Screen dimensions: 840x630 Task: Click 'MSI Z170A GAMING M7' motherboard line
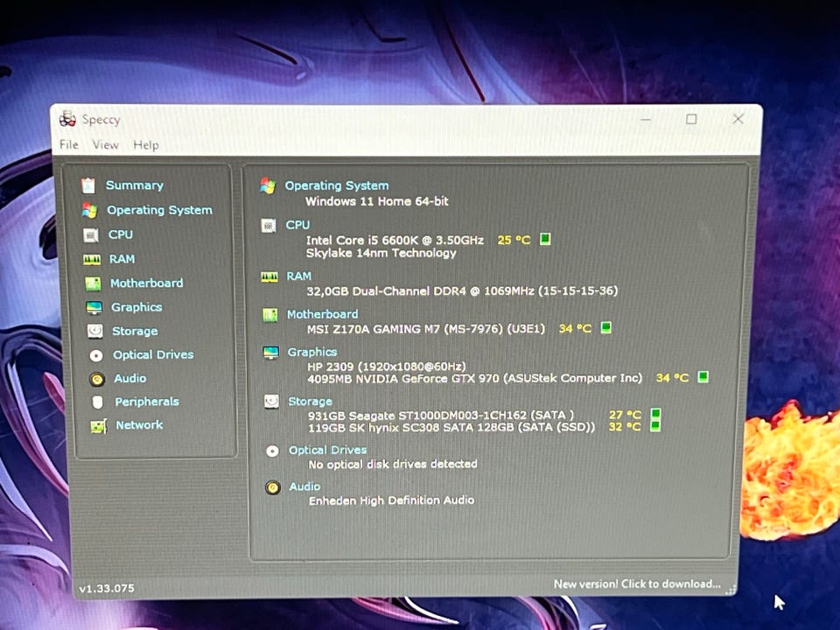click(426, 329)
